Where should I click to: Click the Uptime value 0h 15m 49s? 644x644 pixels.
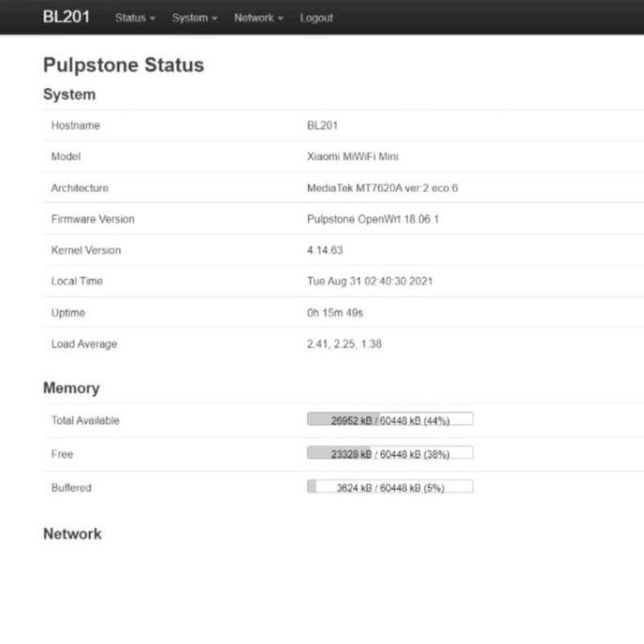[334, 313]
